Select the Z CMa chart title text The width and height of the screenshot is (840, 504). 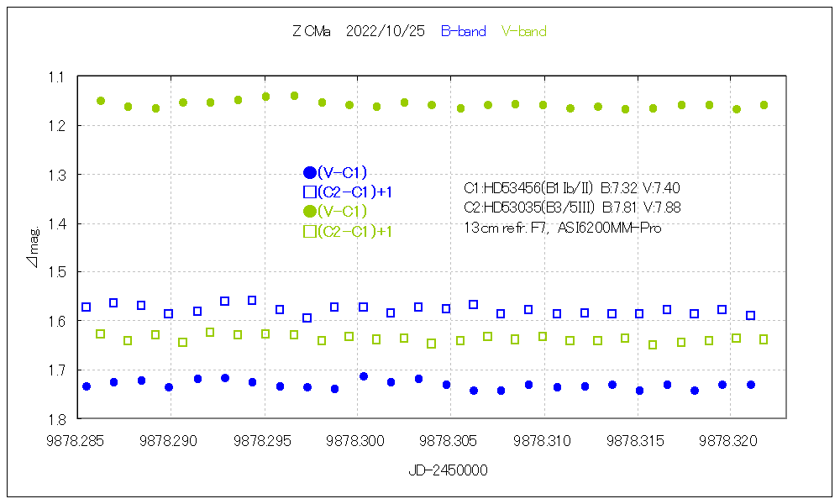click(x=311, y=32)
